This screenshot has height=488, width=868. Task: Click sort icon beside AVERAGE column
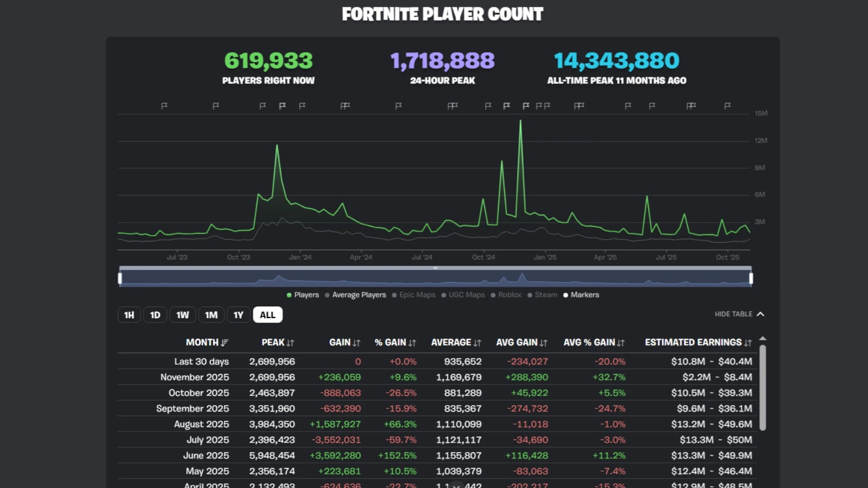477,343
